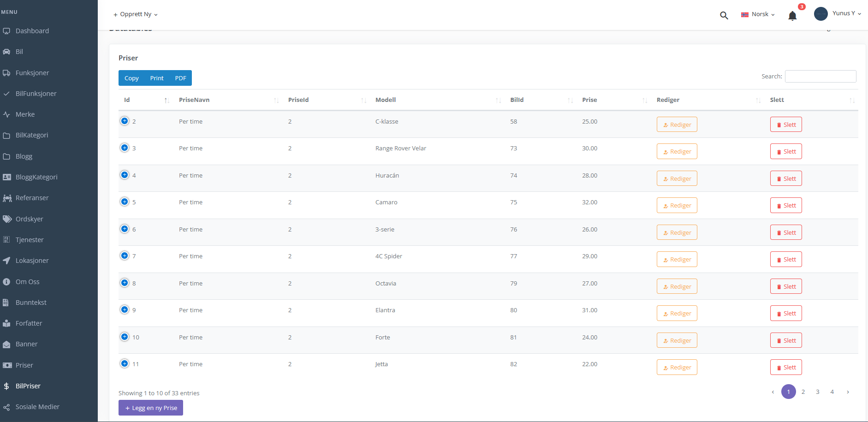Click the Search input field
Image resolution: width=868 pixels, height=422 pixels.
[820, 76]
